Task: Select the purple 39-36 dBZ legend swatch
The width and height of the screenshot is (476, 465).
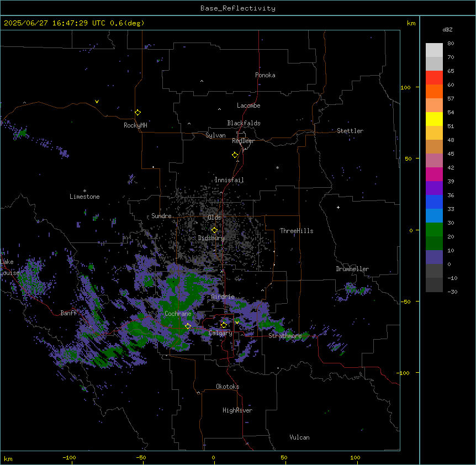Action: tap(434, 188)
